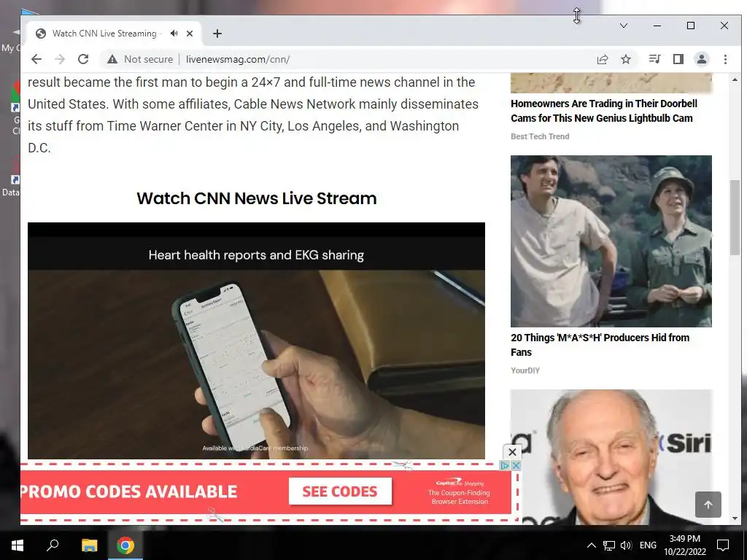Bookmark this page with star icon
The width and height of the screenshot is (747, 560).
626,59
